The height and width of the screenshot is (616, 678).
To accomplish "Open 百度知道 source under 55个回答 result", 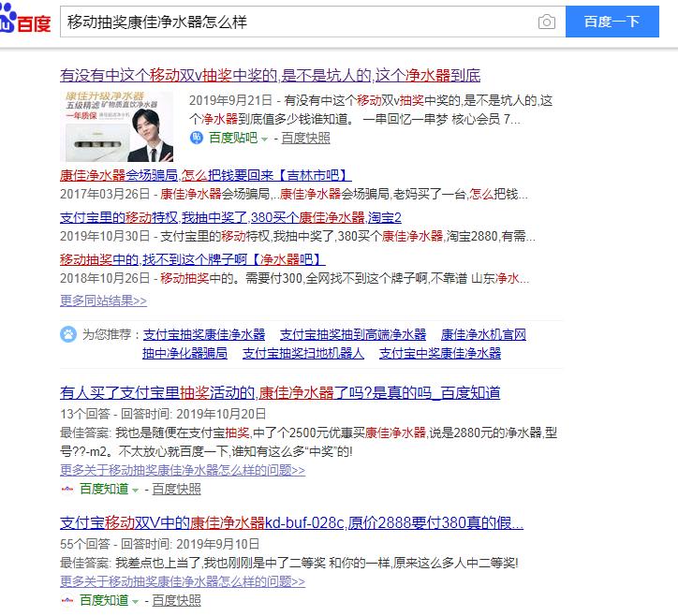I will point(104,600).
